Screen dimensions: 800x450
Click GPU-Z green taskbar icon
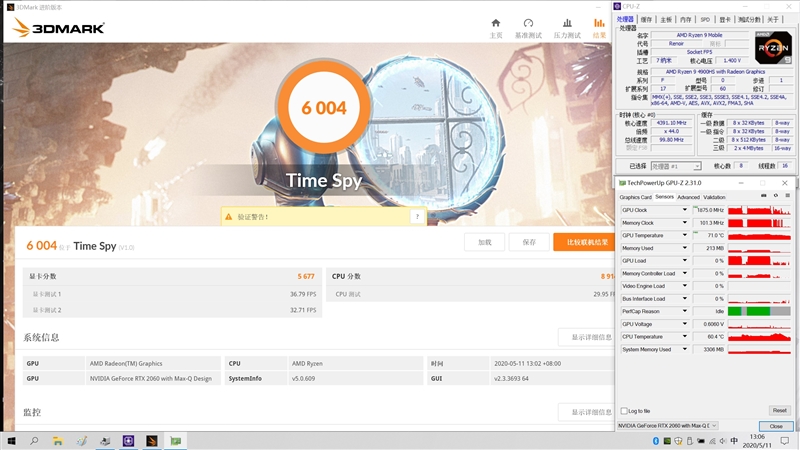tap(176, 441)
